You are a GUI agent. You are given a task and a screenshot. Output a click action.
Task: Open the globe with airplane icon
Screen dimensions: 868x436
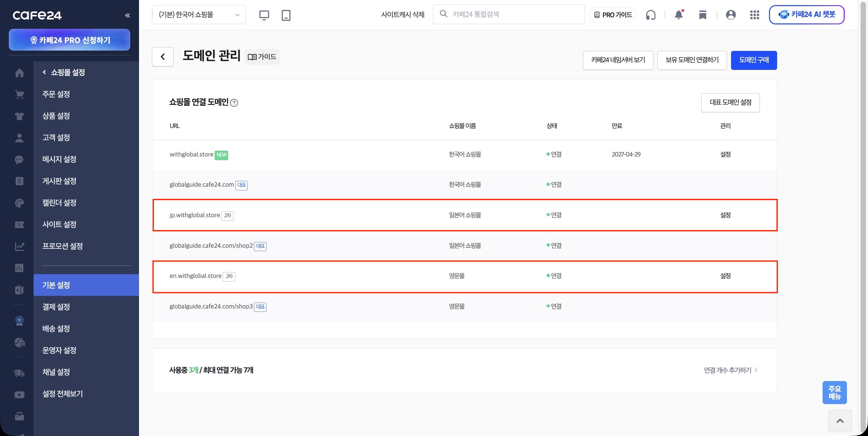pos(20,342)
